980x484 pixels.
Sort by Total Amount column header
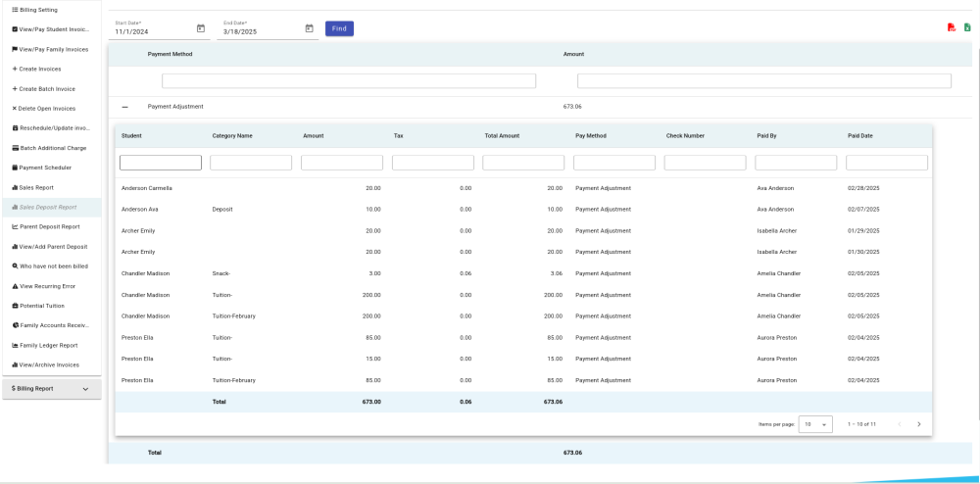click(x=502, y=135)
